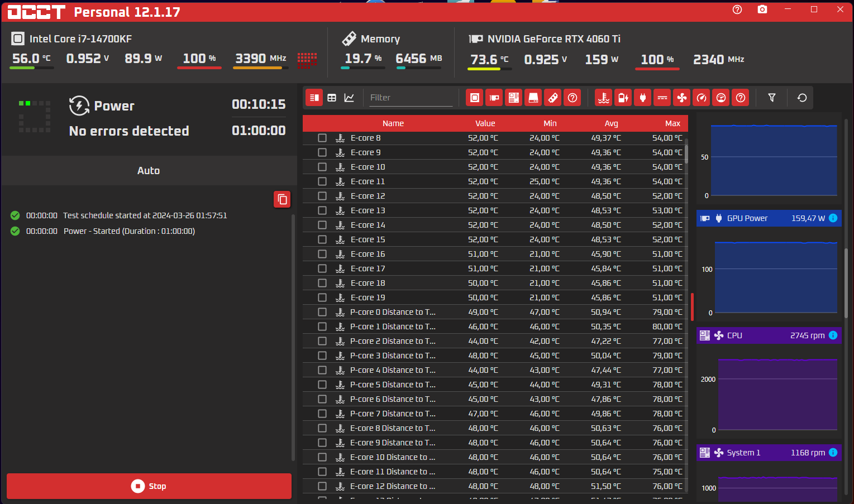This screenshot has width=854, height=504.
Task: Toggle the memory sensor filter
Action: point(553,98)
